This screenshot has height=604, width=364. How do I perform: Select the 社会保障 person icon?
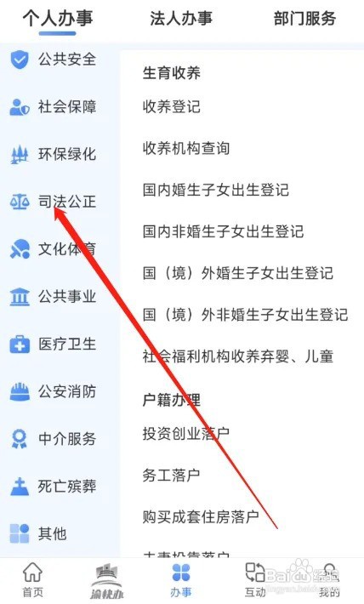[20, 107]
